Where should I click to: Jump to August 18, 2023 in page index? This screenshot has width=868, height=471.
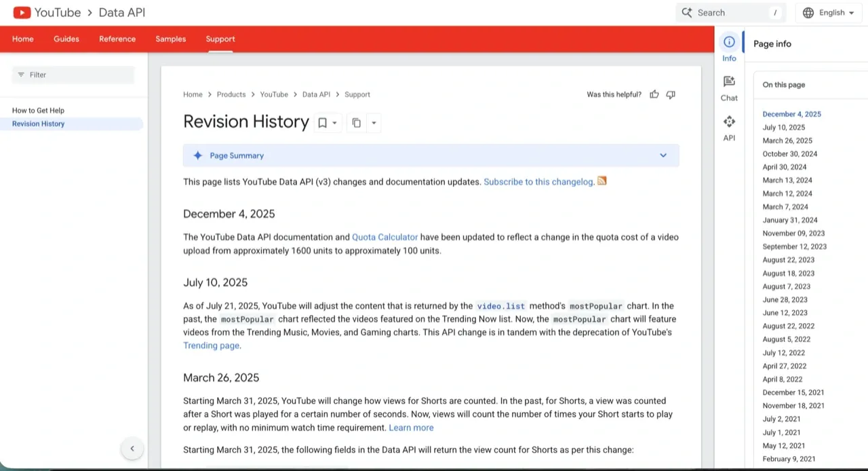[x=788, y=274]
